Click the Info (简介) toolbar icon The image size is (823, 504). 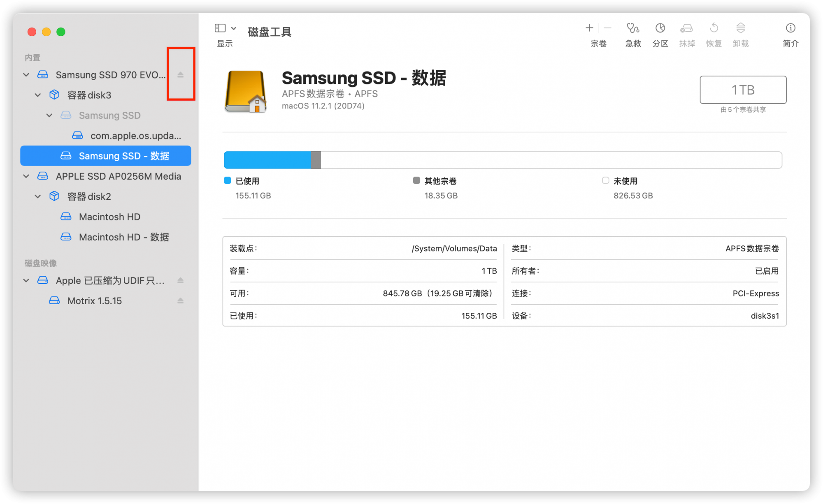(790, 28)
